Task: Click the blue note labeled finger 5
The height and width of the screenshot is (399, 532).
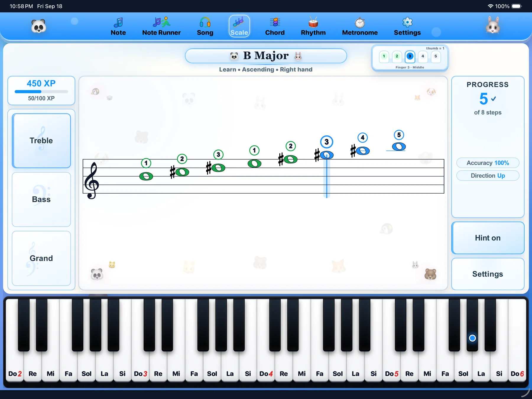Action: pos(399,147)
